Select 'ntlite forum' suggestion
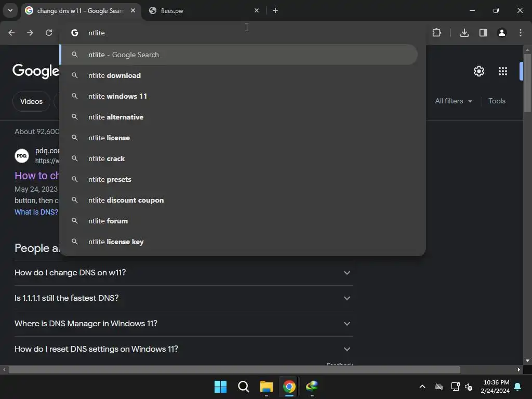Viewport: 532px width, 399px height. pos(239,221)
